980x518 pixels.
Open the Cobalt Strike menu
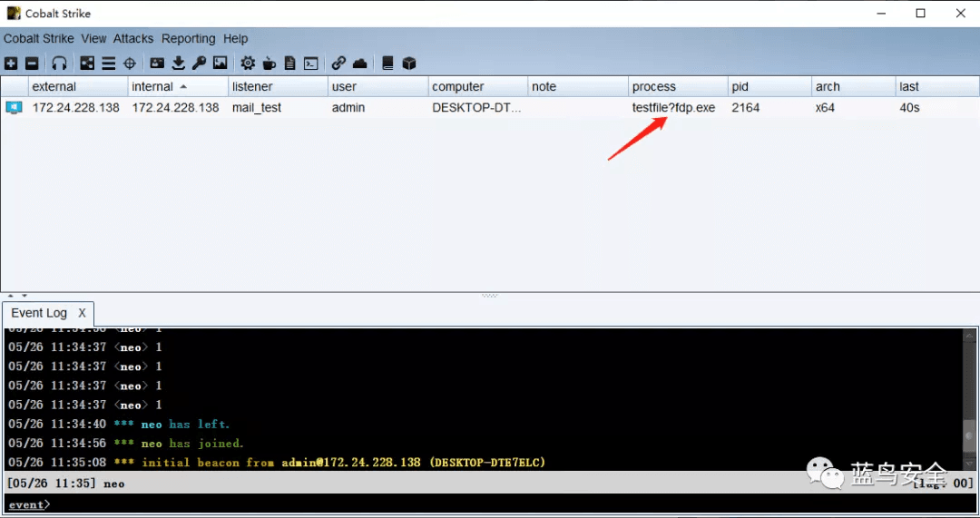tap(39, 39)
